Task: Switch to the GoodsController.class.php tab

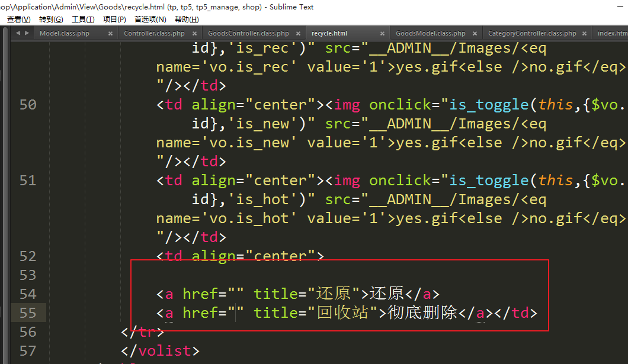Action: tap(248, 34)
